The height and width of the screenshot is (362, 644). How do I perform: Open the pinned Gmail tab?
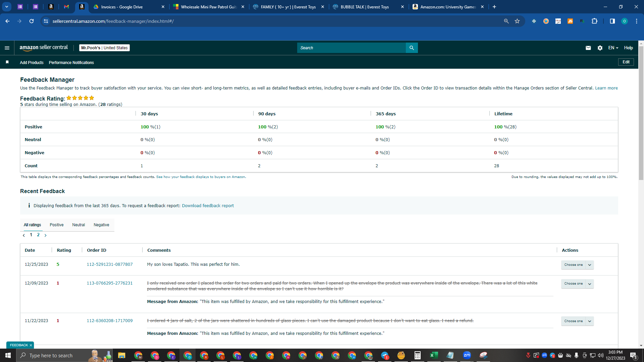click(66, 7)
